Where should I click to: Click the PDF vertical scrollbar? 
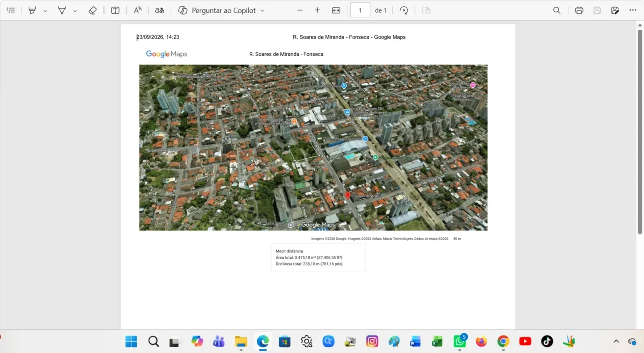[640, 131]
